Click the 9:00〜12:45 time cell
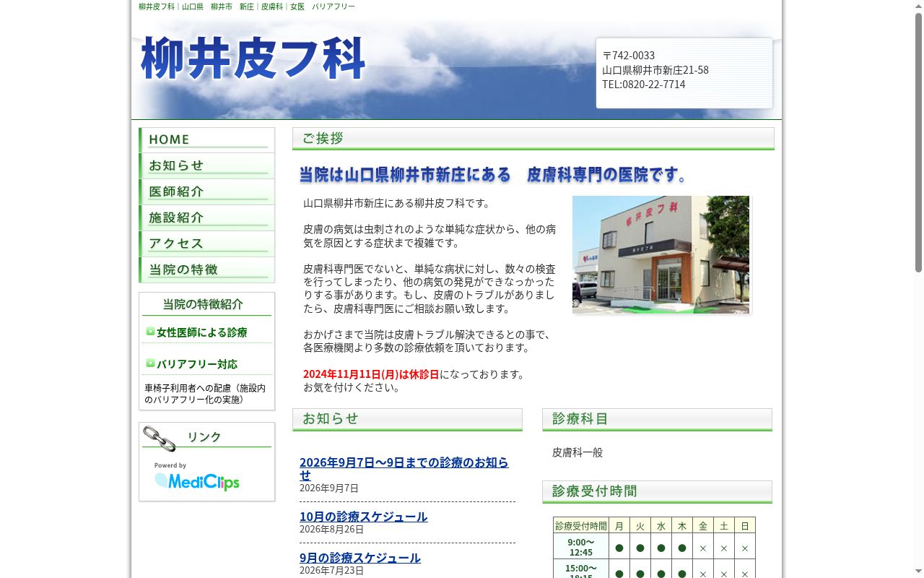The image size is (924, 578). 581,547
